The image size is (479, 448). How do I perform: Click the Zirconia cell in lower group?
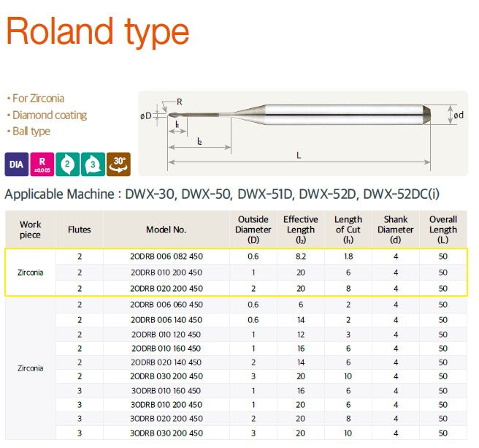(30, 368)
